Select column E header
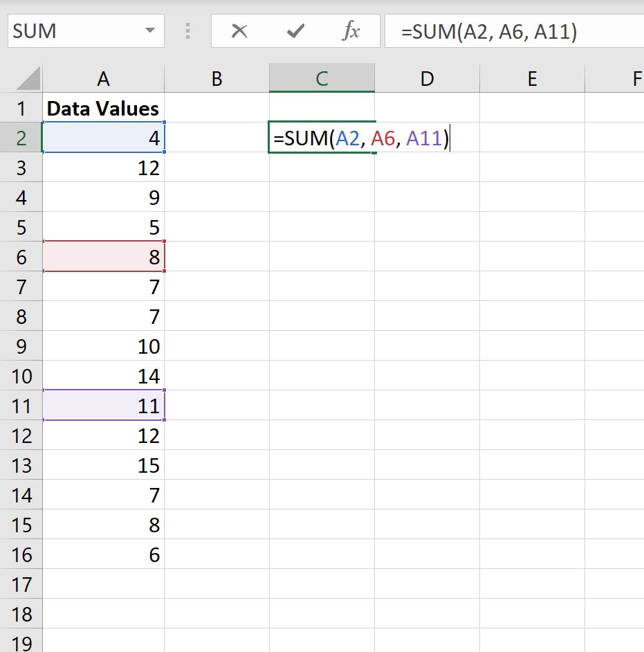The image size is (644, 652). click(x=532, y=78)
